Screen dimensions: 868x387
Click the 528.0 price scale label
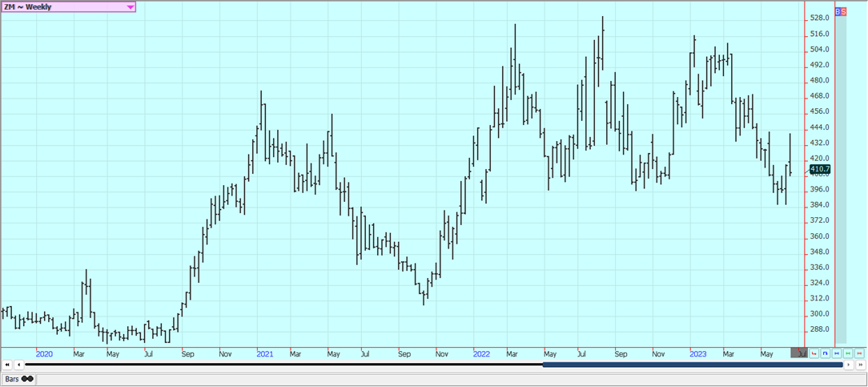819,18
